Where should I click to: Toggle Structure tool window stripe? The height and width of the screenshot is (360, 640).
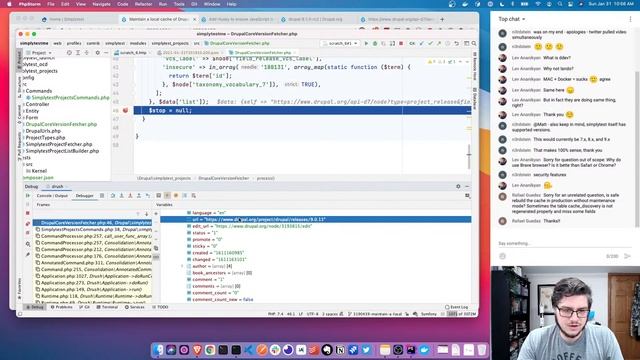click(19, 87)
